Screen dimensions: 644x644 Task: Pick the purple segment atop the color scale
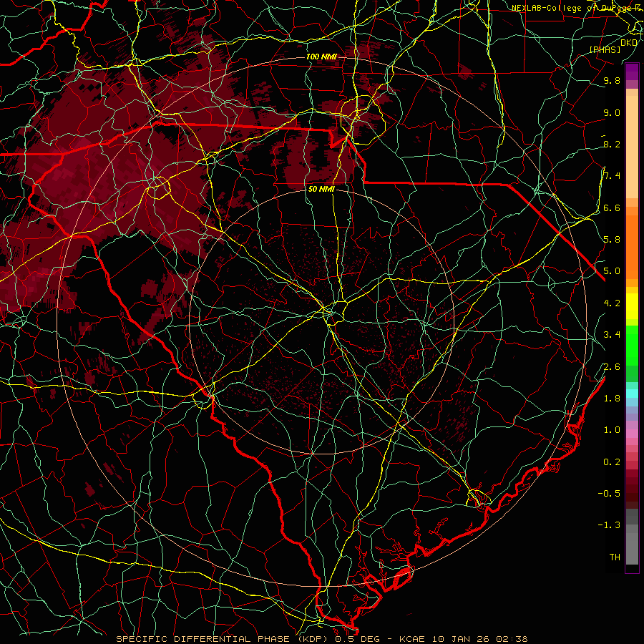pyautogui.click(x=632, y=72)
